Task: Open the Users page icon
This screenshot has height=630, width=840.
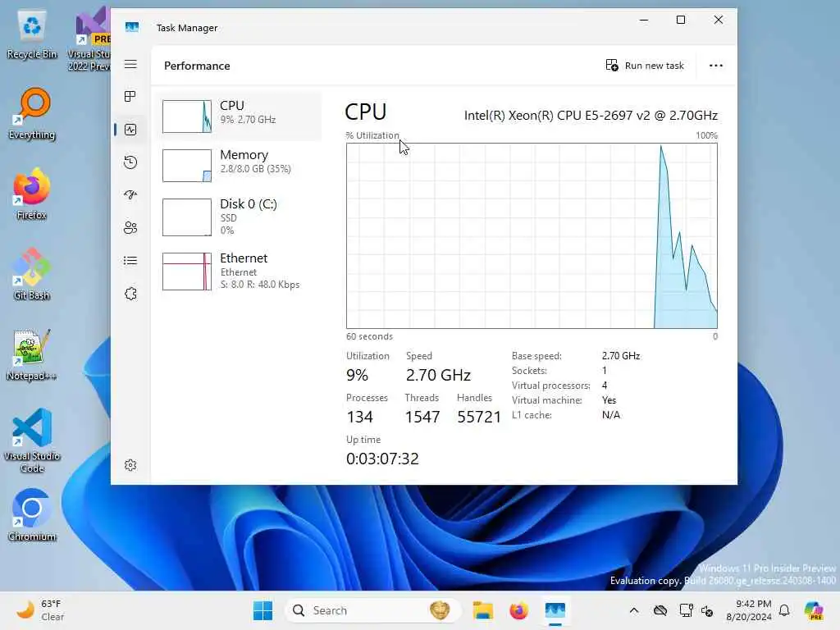Action: coord(130,228)
